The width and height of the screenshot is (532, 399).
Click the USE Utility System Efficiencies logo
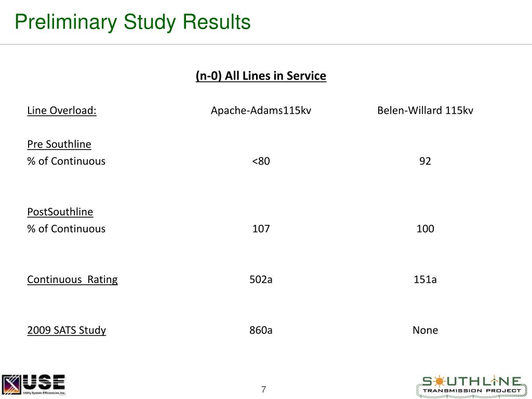(34, 385)
